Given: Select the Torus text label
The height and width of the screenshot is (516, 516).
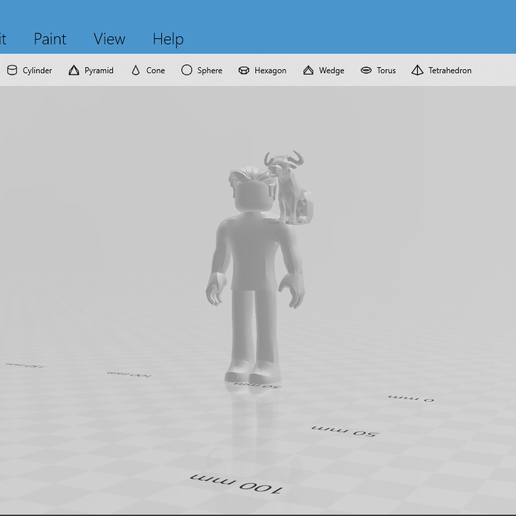Looking at the screenshot, I should [x=386, y=70].
